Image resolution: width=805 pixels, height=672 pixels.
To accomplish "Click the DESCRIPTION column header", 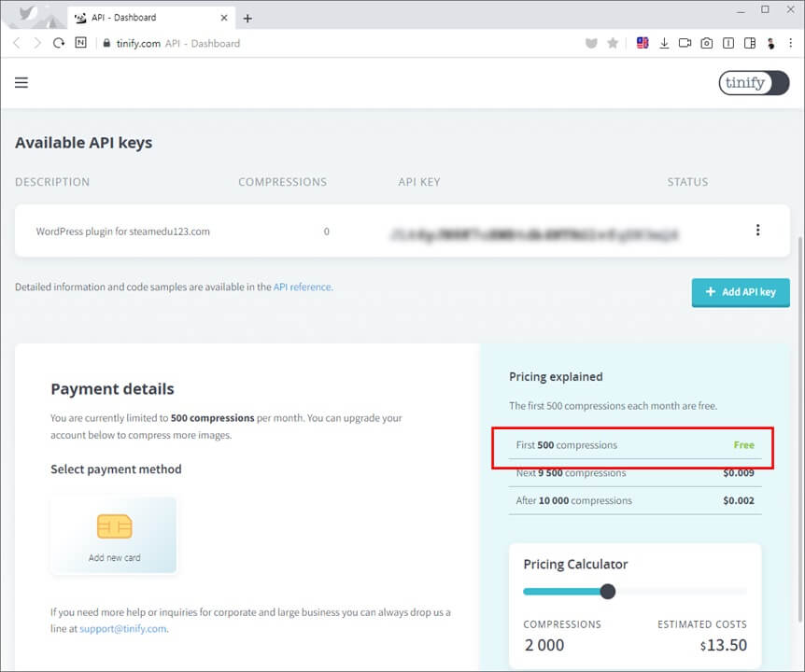I will tap(52, 182).
